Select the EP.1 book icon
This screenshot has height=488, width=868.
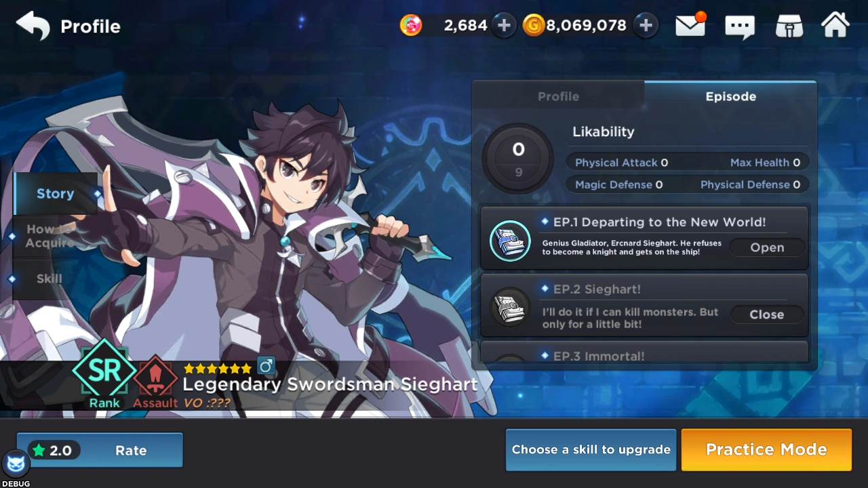point(510,241)
